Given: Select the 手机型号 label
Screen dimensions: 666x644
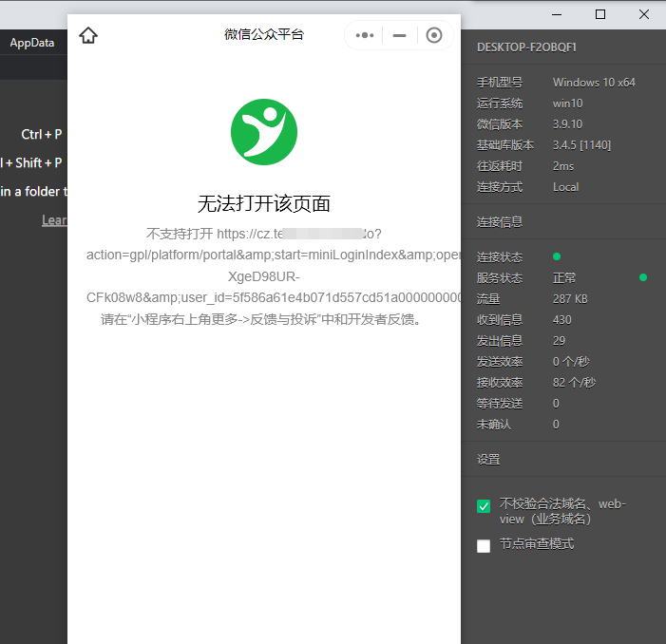Looking at the screenshot, I should click(x=500, y=83).
